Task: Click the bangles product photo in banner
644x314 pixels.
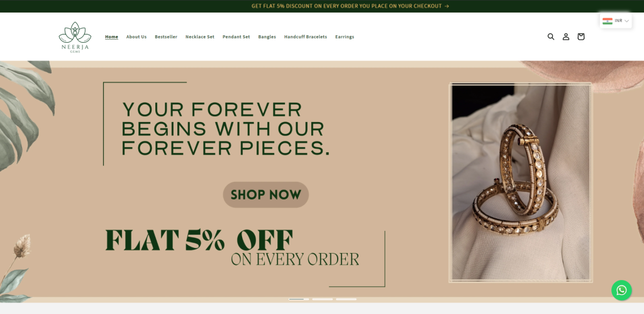Action: (x=520, y=182)
